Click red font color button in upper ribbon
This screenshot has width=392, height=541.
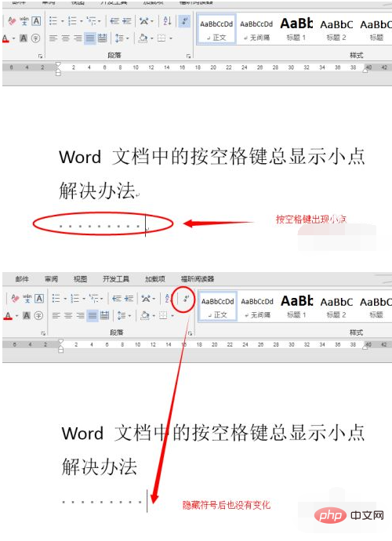[5, 38]
